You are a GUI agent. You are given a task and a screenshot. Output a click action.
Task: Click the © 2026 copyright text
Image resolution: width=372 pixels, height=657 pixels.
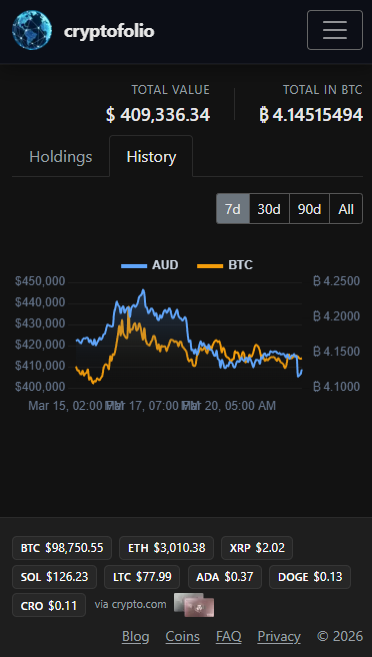click(x=340, y=636)
